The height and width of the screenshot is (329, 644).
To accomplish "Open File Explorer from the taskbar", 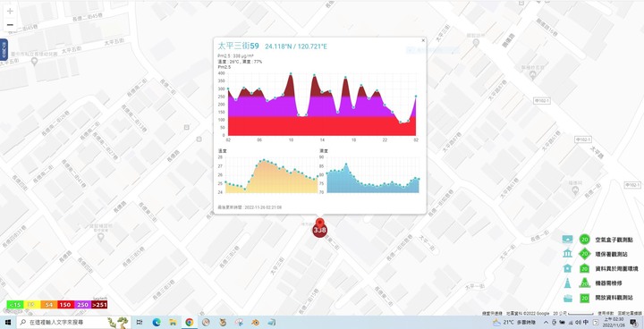I will 173,323.
